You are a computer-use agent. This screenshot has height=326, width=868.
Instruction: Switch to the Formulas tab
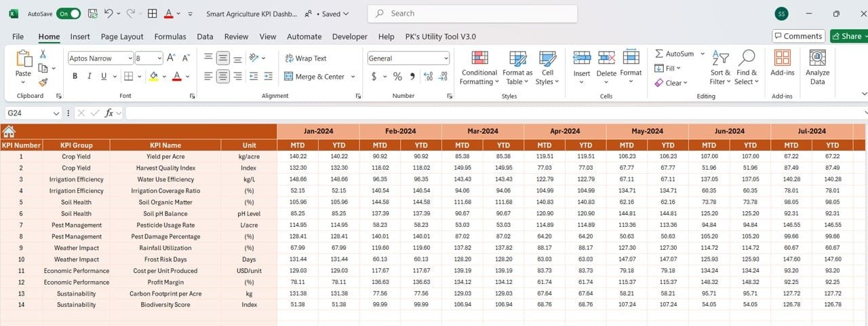170,37
